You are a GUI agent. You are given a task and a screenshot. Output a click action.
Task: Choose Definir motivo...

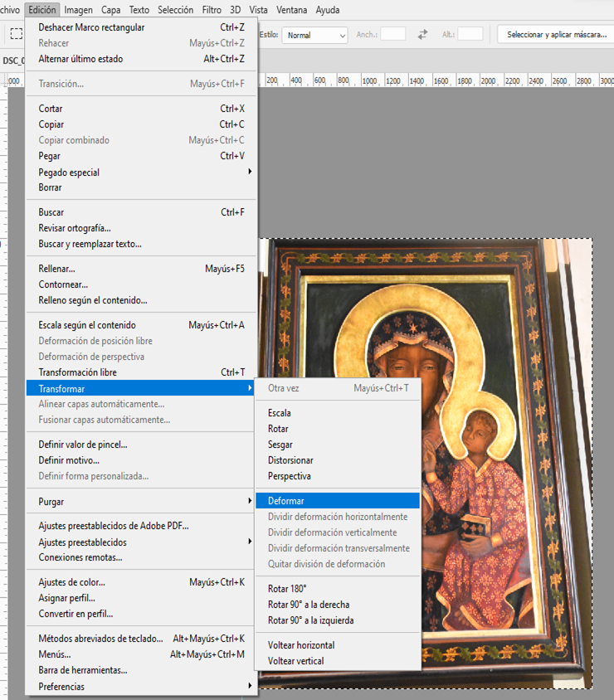point(142,460)
